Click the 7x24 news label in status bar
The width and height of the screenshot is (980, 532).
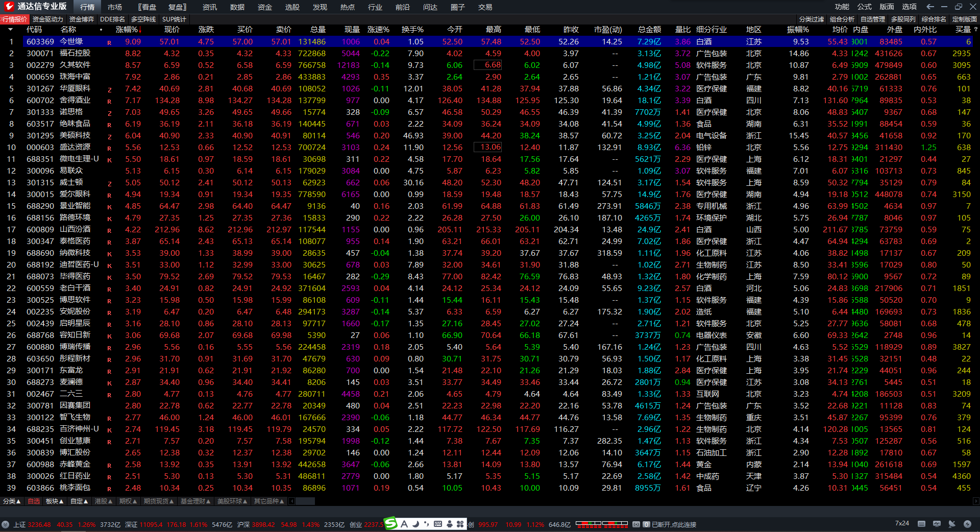(902, 523)
